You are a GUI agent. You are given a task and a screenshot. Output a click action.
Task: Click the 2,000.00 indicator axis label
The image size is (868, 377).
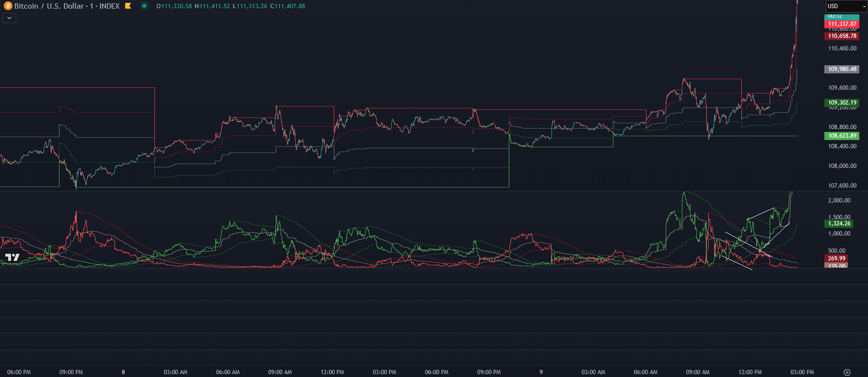coord(839,200)
